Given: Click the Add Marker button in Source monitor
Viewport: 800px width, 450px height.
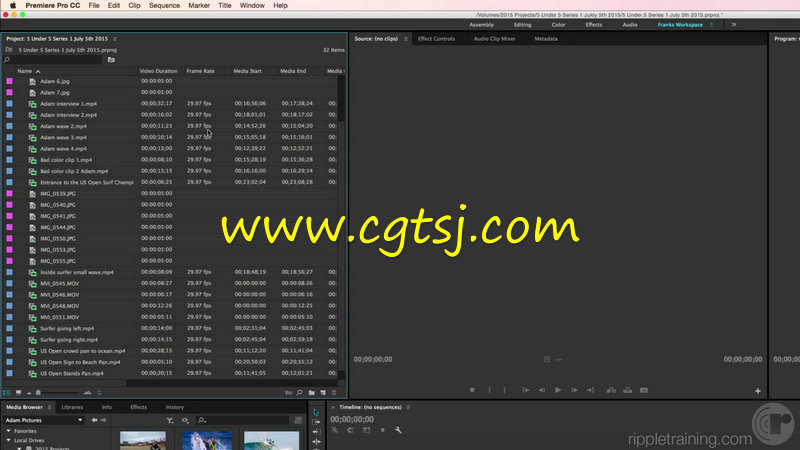Looking at the screenshot, I should tap(472, 390).
